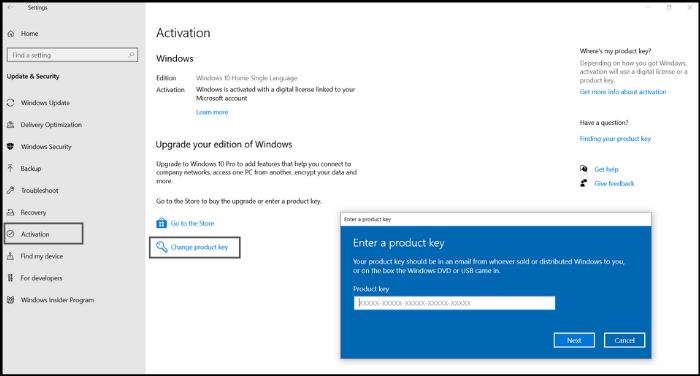Click the key icon beside Change product key

point(162,246)
